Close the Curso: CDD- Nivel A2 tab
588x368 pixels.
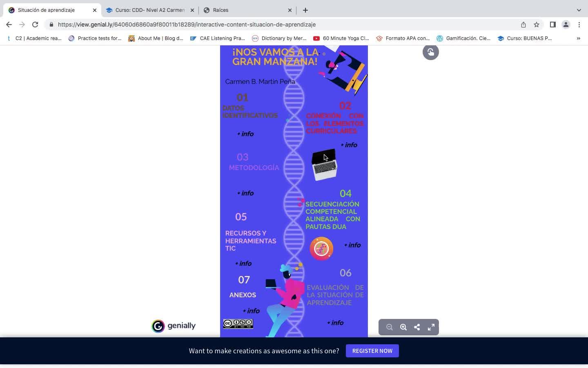192,10
